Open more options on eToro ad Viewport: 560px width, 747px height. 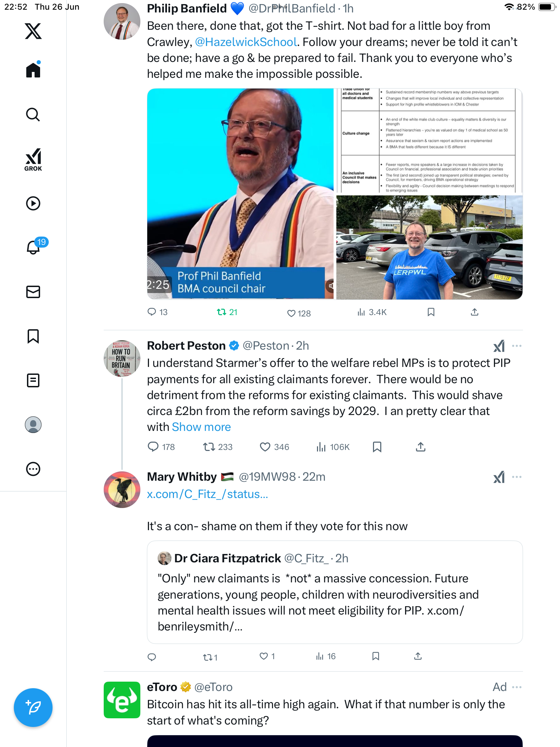(x=517, y=687)
